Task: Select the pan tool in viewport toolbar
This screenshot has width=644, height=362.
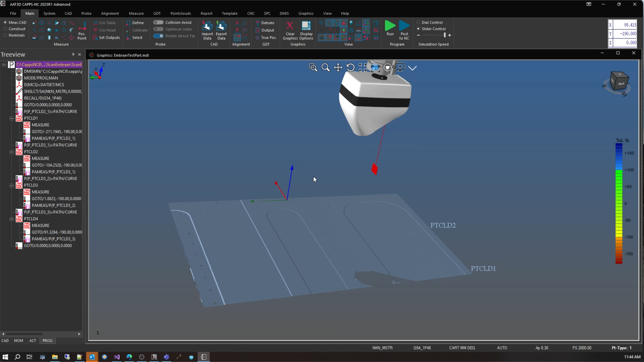Action: [x=338, y=68]
